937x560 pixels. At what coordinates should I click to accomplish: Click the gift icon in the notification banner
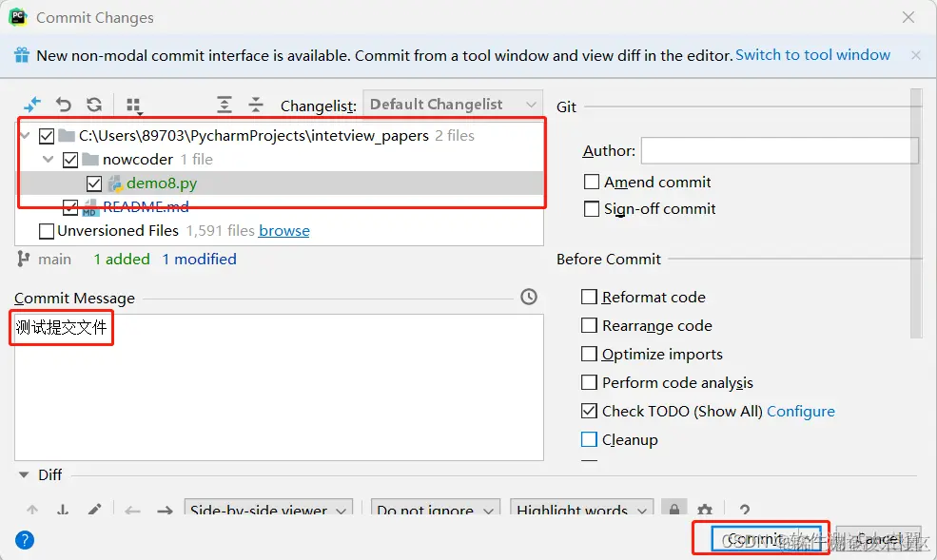22,55
